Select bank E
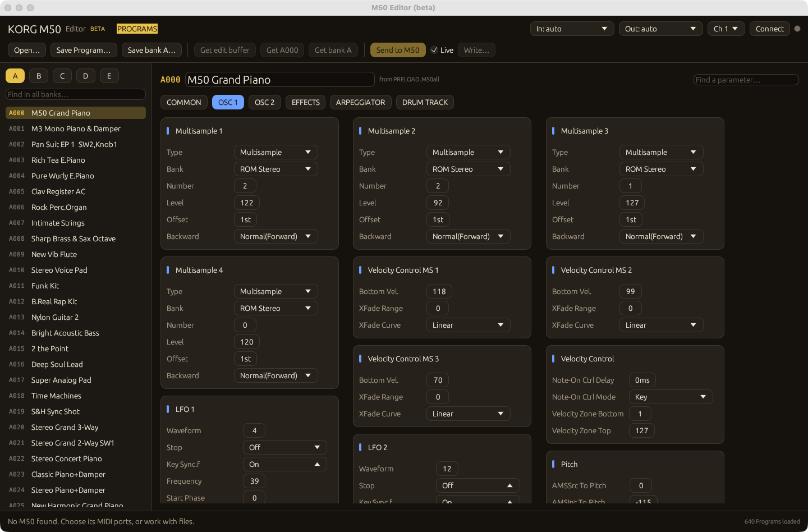Viewport: 808px width, 532px height. click(109, 76)
